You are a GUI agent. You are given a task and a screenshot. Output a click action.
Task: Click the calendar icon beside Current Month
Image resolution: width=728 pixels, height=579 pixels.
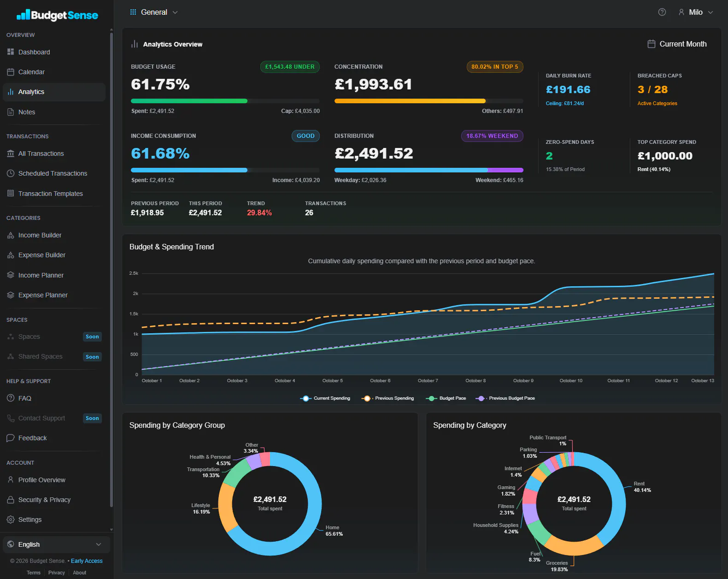point(652,44)
